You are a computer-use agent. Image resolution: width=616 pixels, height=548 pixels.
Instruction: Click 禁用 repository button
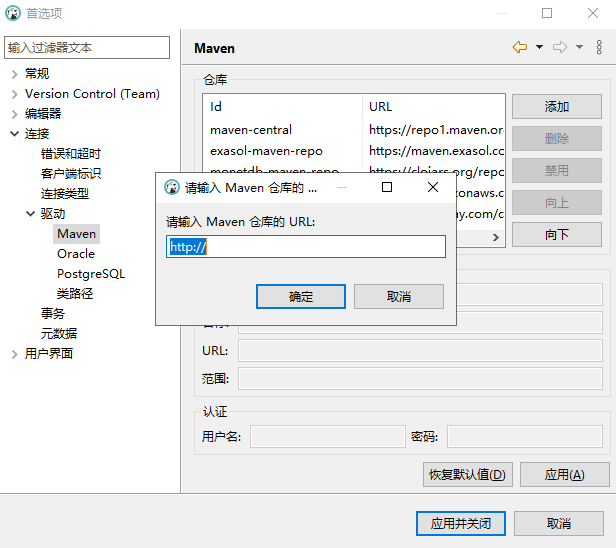tap(557, 170)
